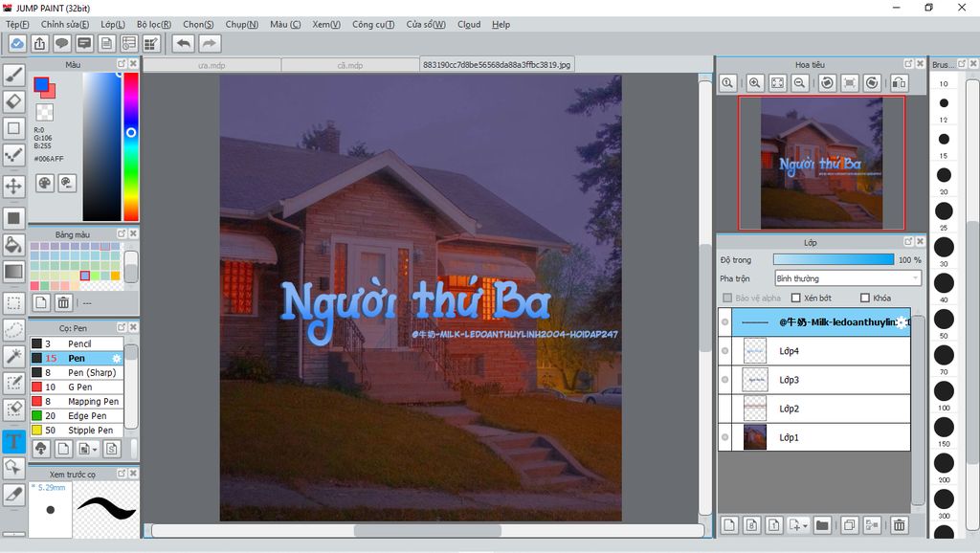Delete palette color with trash icon
Screen dimensions: 980x553
63,303
